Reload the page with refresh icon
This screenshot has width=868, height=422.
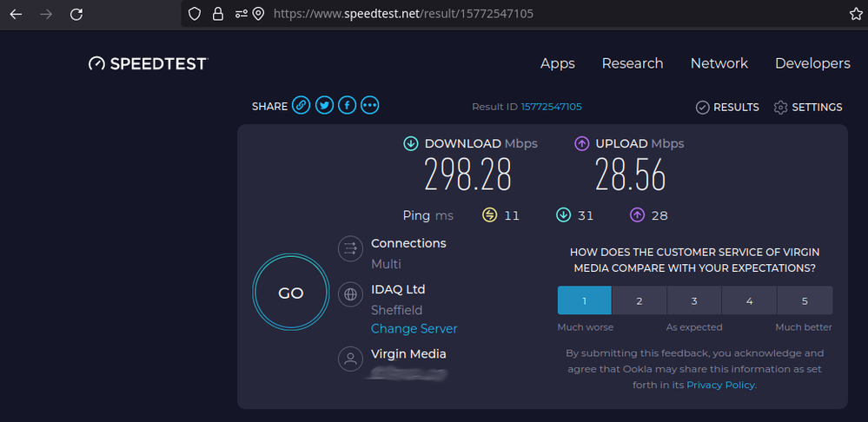point(76,15)
